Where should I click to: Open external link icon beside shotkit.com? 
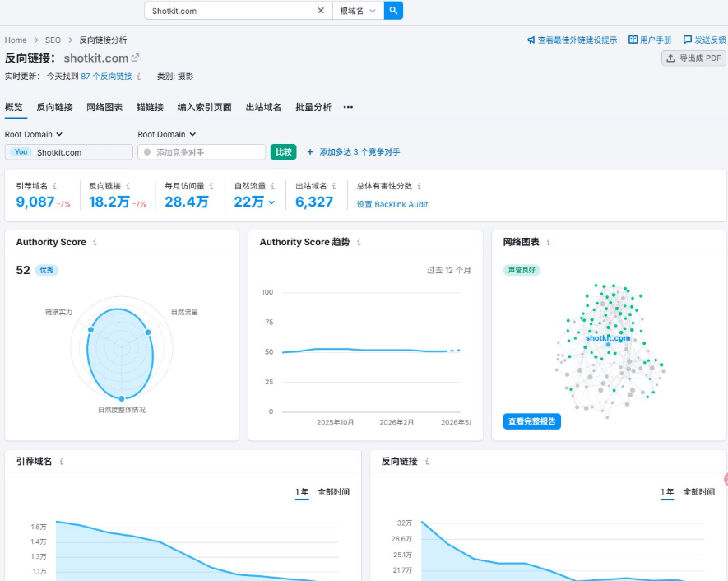pos(135,58)
